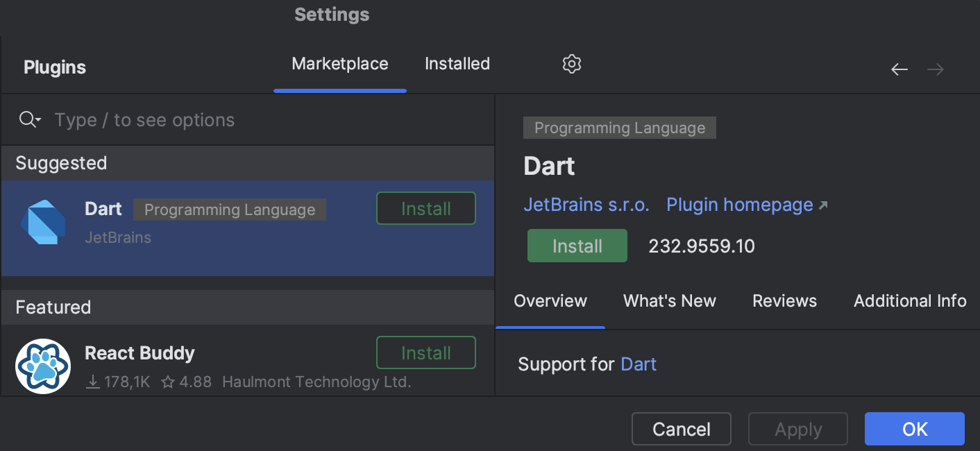
Task: Click the Dart plugin logo icon
Action: (43, 222)
